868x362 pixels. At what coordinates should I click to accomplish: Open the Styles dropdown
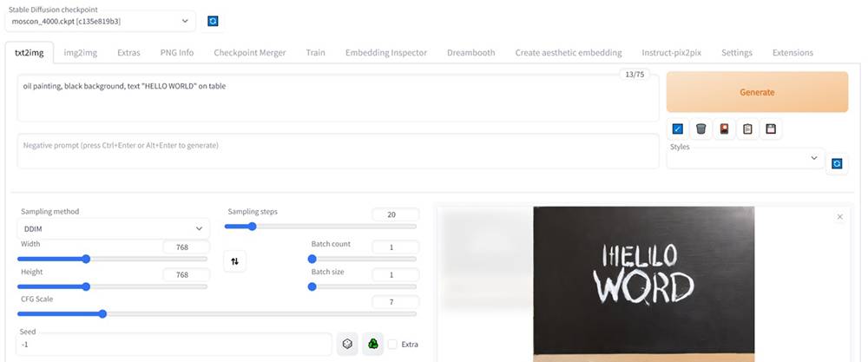(x=746, y=158)
